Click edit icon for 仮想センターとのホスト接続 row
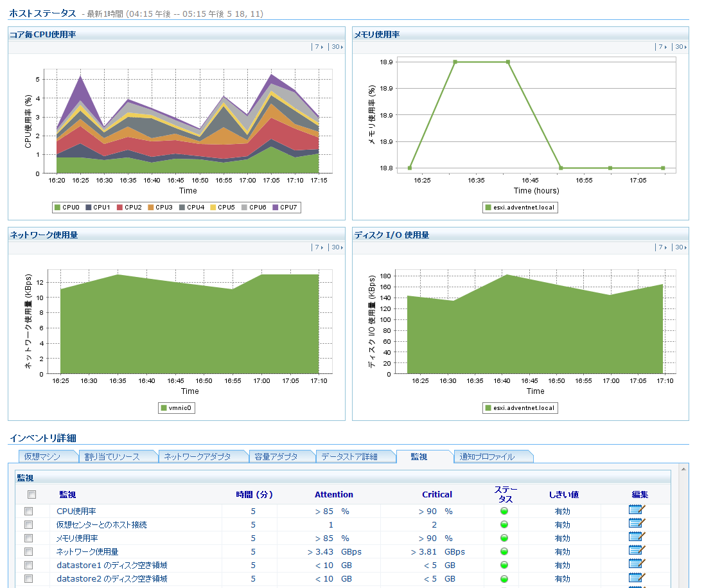 (637, 524)
